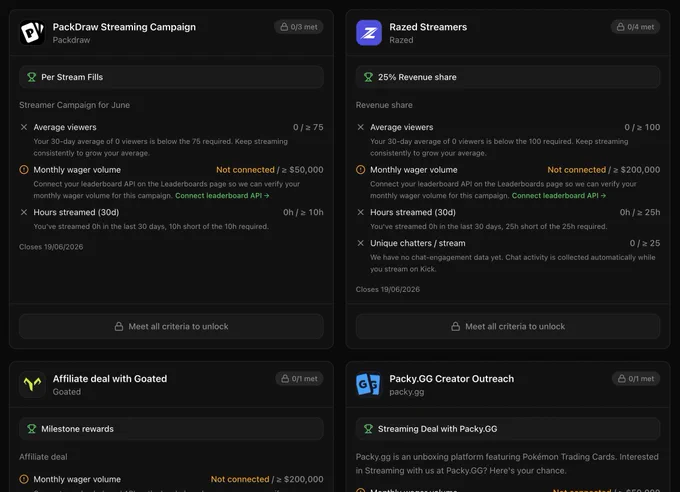Click the Revenue share description in Razed card
Viewport: 680px width, 492px height.
point(384,105)
